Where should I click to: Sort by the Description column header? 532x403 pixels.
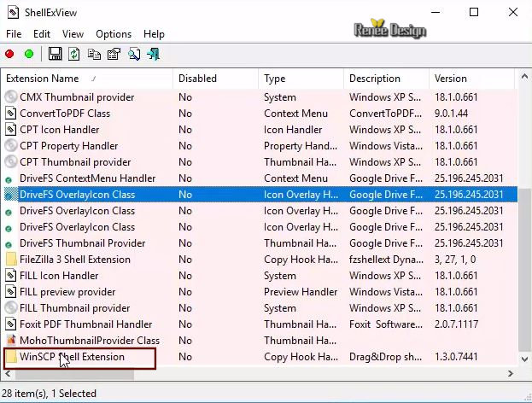tap(387, 79)
